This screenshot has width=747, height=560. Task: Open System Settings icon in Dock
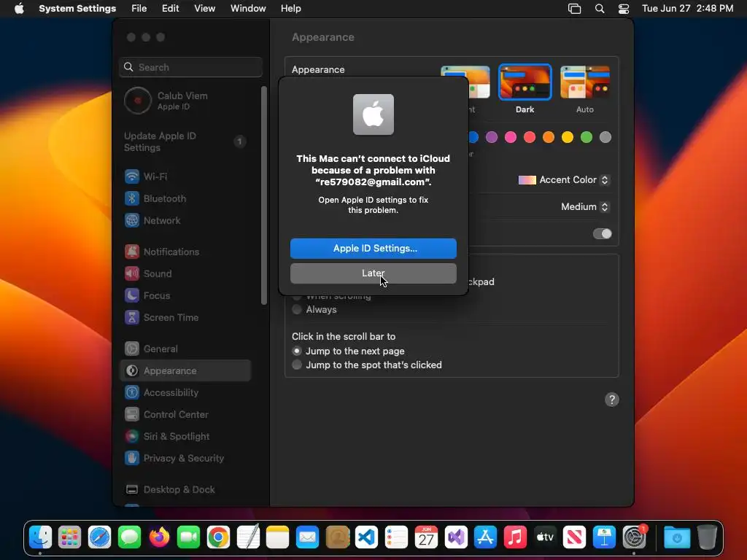(x=634, y=537)
